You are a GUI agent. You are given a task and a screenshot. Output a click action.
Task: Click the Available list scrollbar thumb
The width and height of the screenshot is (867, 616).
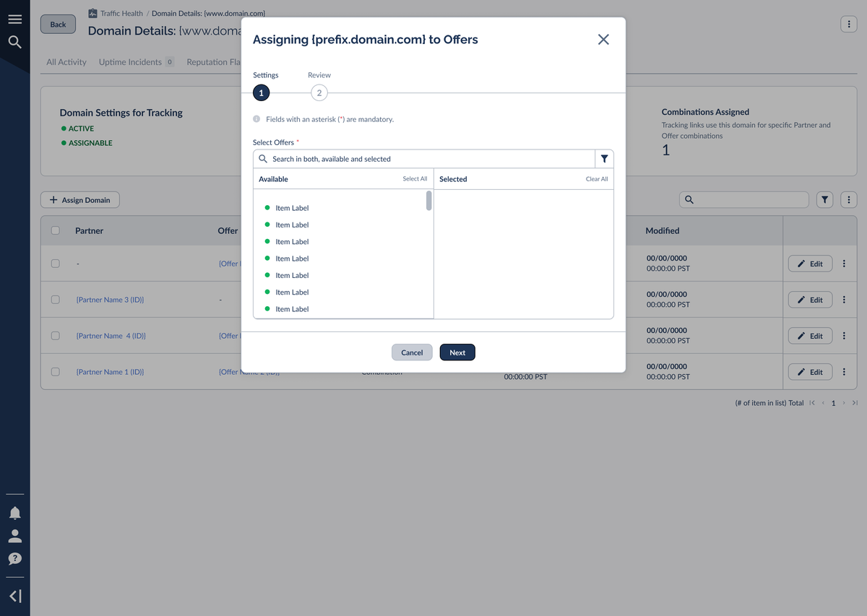point(429,200)
